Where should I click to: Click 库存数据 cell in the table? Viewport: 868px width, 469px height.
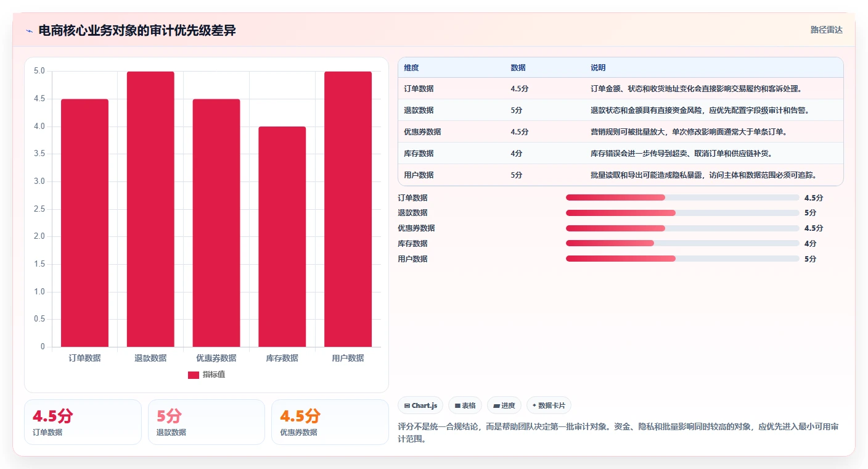[419, 154]
